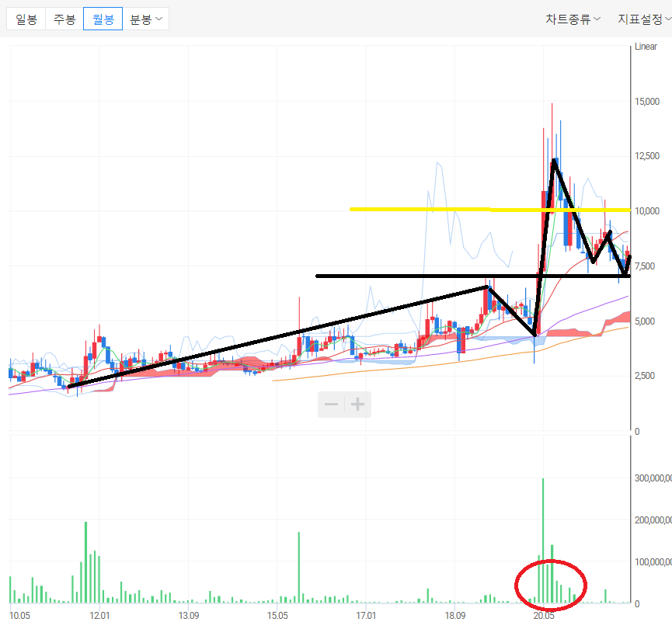The image size is (672, 629).
Task: Click the tallest volume bar near 12.01
Action: [x=85, y=562]
